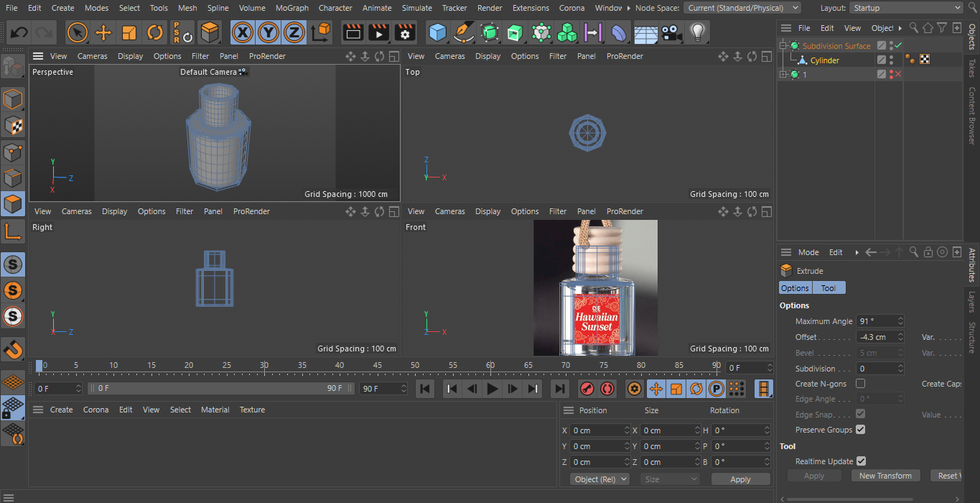The width and height of the screenshot is (980, 503).
Task: Switch to Edges mode
Action: point(13,177)
